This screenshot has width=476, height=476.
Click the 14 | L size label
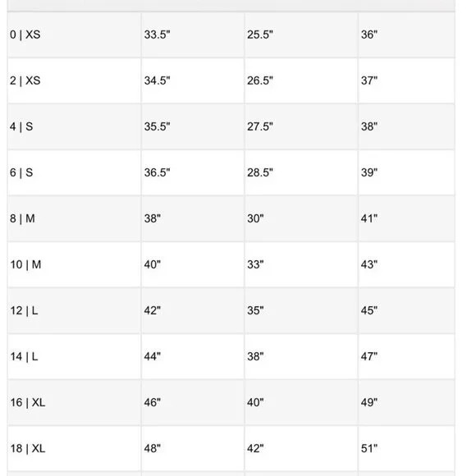(25, 356)
